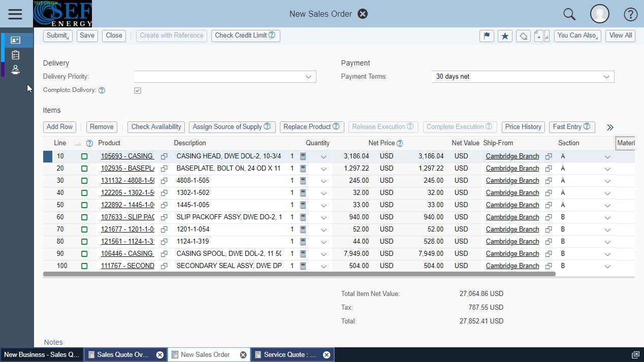644x362 pixels.
Task: Click the tag icon in toolbar
Action: (x=523, y=36)
